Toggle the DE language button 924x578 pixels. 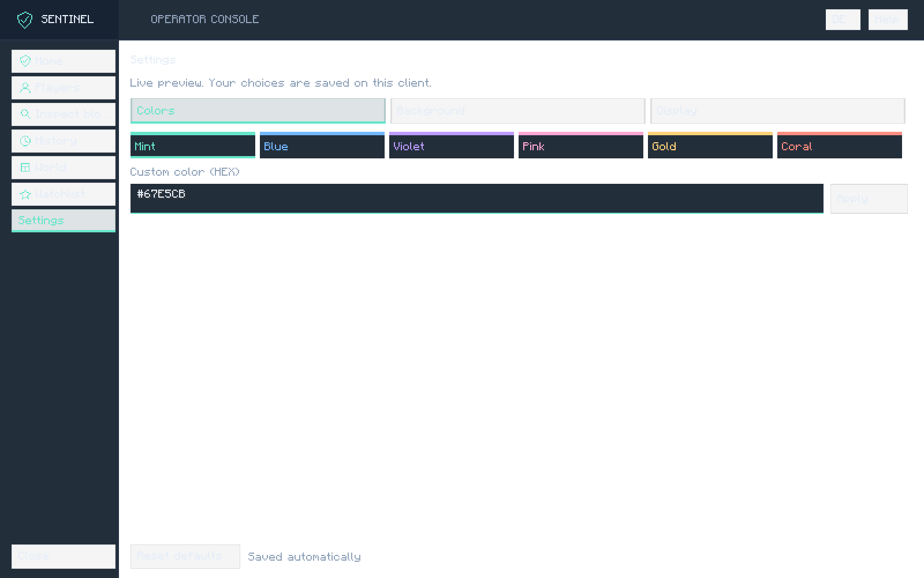click(x=843, y=20)
